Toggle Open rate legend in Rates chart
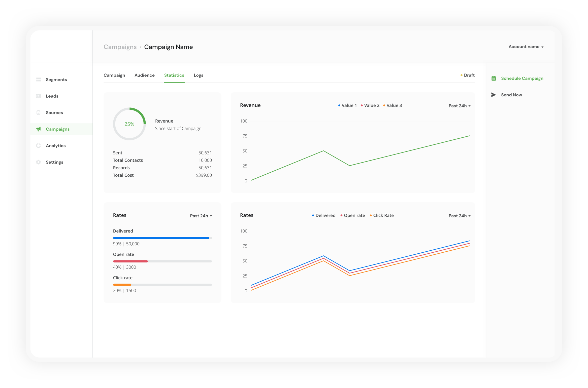588x388 pixels. coord(352,215)
